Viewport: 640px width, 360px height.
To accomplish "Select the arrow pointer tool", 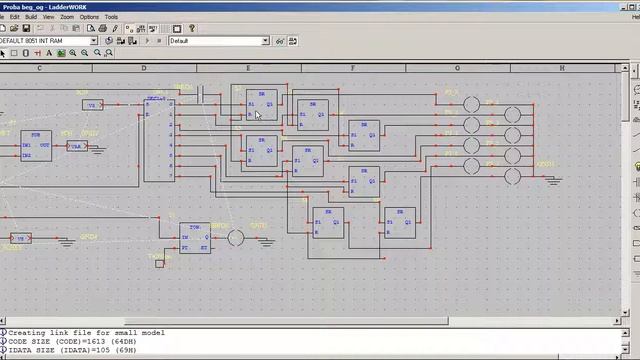I will click(x=3, y=53).
